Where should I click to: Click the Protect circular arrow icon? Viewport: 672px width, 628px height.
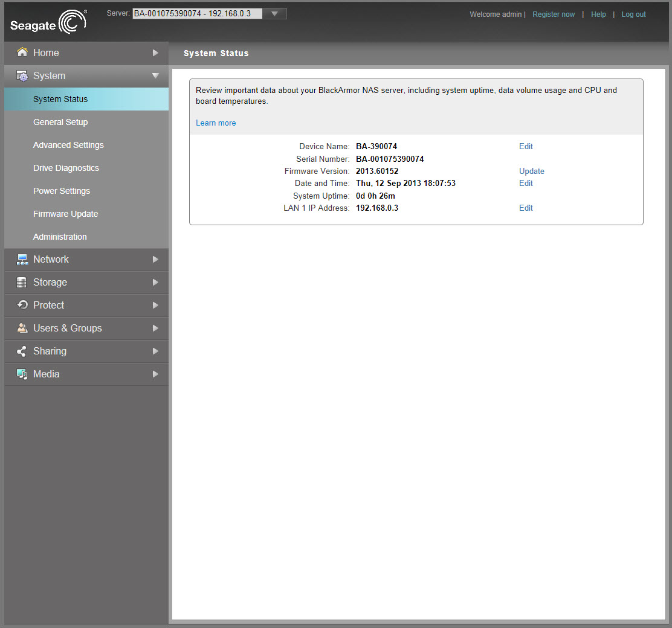tap(22, 305)
